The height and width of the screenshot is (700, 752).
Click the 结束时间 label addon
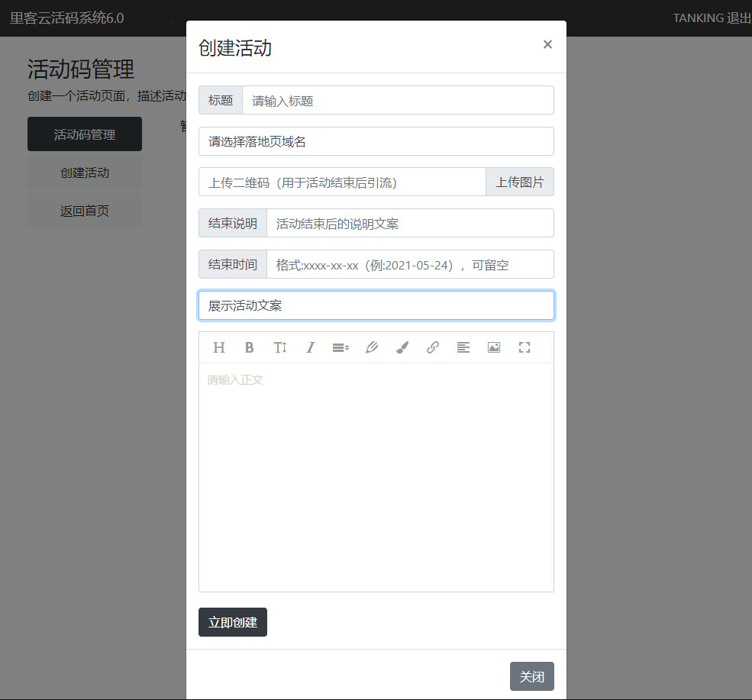pyautogui.click(x=233, y=265)
